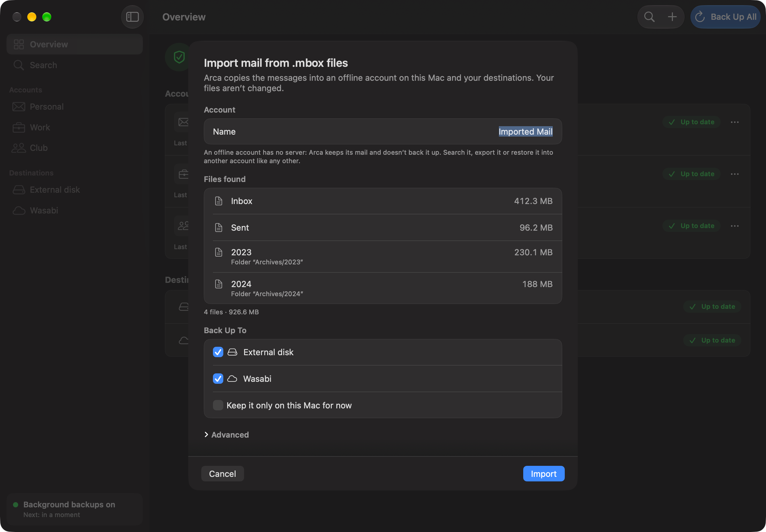766x532 pixels.
Task: Click the 2023 document icon
Action: pos(218,252)
